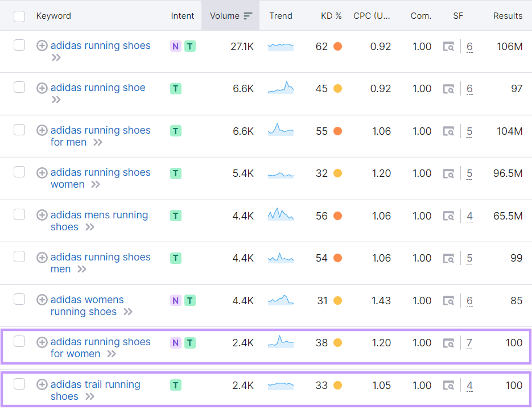The height and width of the screenshot is (410, 532).
Task: Open adidas mens running shoes link
Action: click(x=99, y=221)
